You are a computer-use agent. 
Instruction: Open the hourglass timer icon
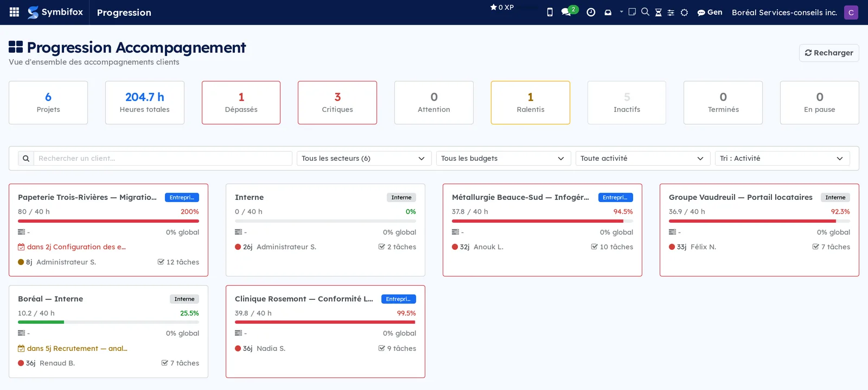tap(658, 12)
